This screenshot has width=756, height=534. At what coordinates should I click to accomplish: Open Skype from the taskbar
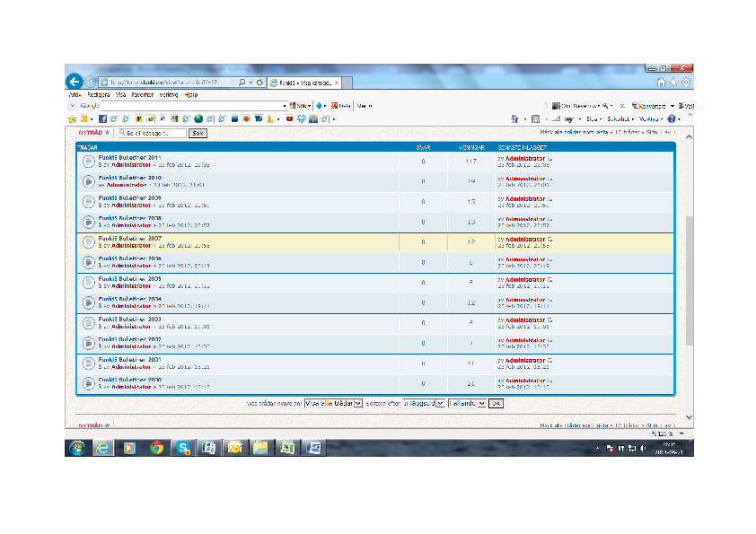(x=183, y=448)
